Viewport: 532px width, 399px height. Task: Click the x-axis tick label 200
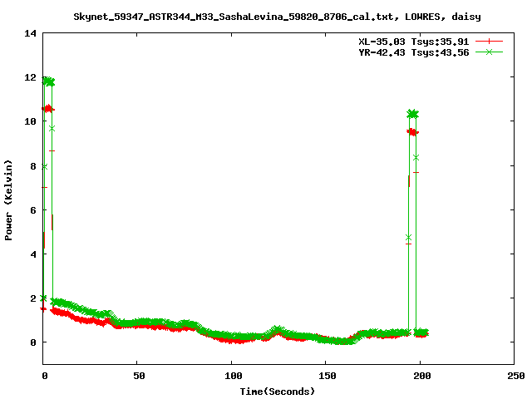point(421,376)
